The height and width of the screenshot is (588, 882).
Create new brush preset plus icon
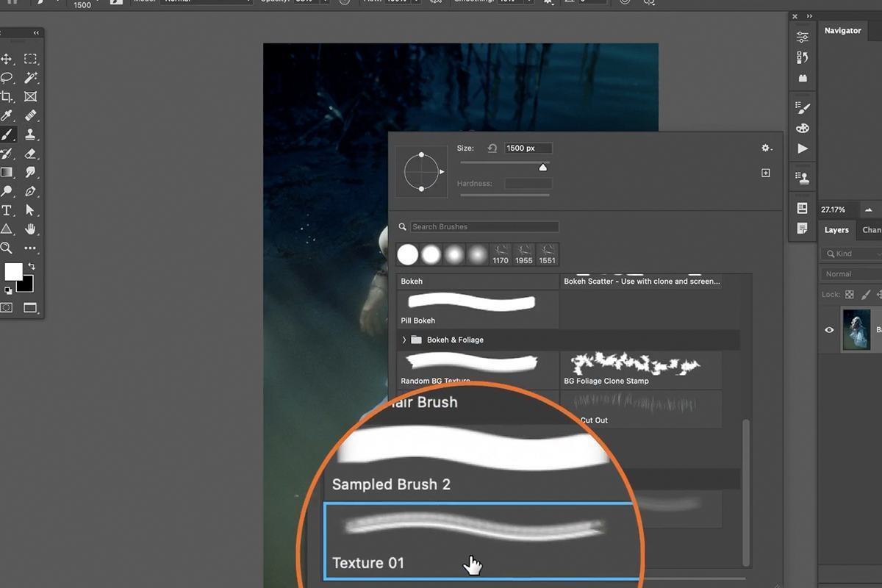click(x=766, y=173)
